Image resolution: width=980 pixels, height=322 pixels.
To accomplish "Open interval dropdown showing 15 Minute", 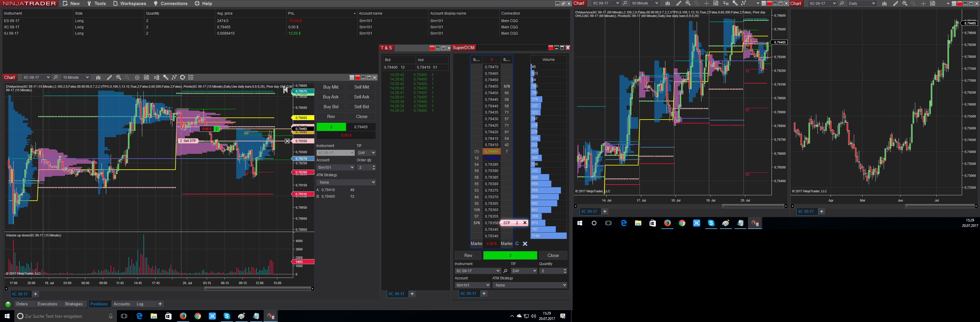I will point(76,78).
